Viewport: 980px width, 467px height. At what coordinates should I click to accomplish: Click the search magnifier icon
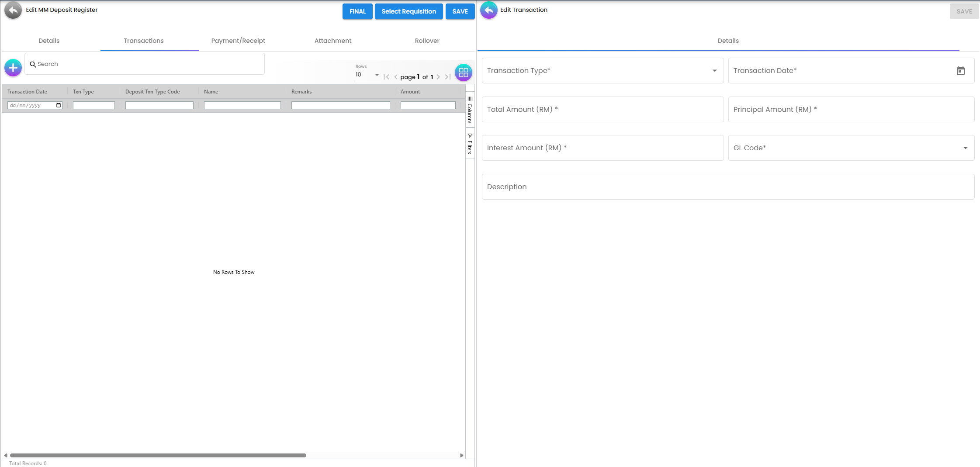point(33,64)
